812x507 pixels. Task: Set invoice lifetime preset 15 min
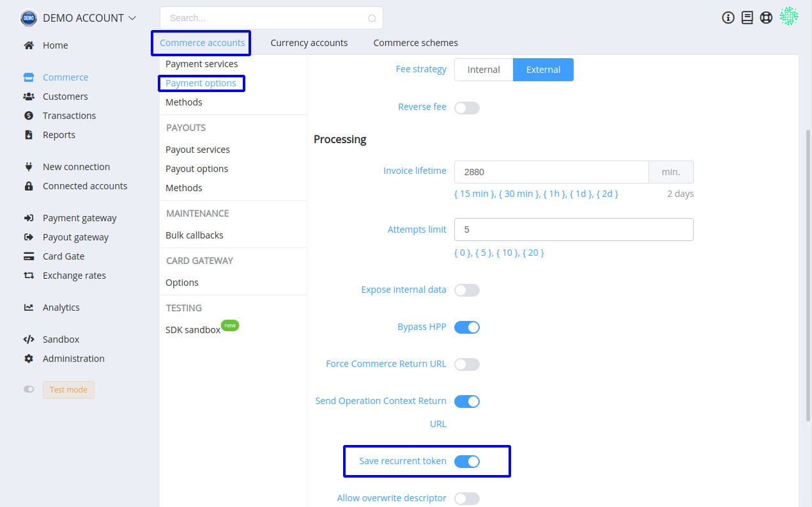point(475,194)
